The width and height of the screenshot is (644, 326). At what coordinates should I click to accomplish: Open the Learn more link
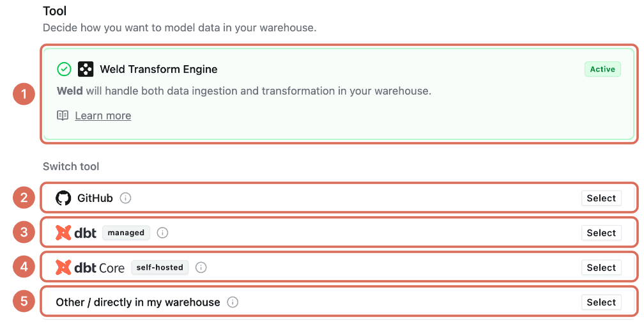pyautogui.click(x=103, y=116)
